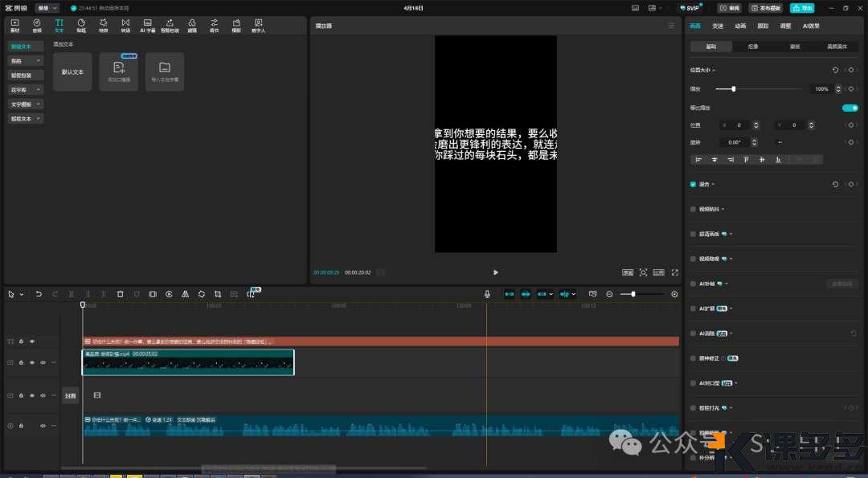Click the crop icon in timeline toolbar
Screen dimensions: 868x478
pyautogui.click(x=217, y=295)
